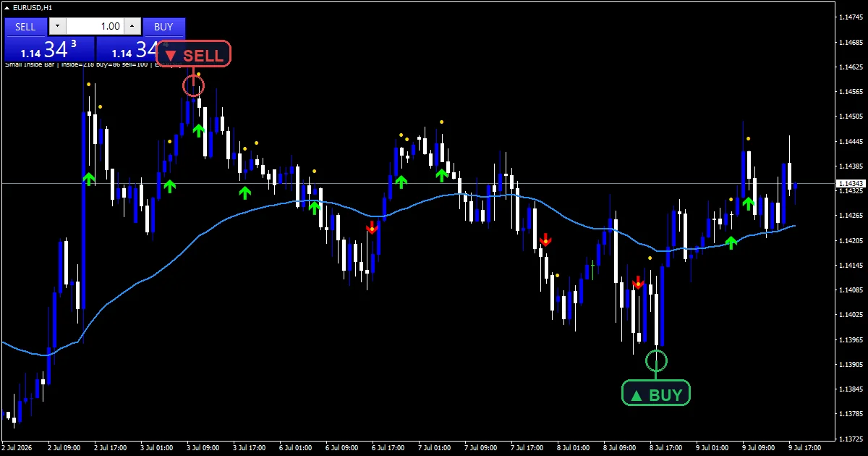Click time axis label 8 Jul 01:00
The height and width of the screenshot is (456, 868).
574,447
